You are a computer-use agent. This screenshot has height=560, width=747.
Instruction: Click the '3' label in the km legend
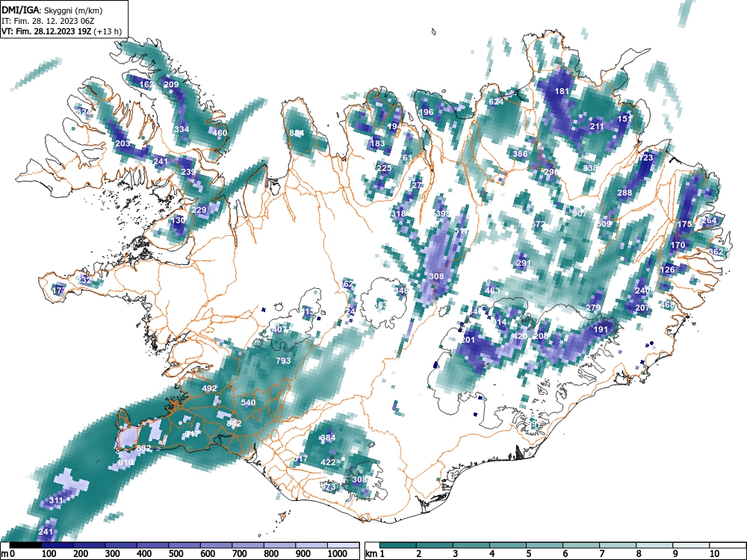click(455, 553)
